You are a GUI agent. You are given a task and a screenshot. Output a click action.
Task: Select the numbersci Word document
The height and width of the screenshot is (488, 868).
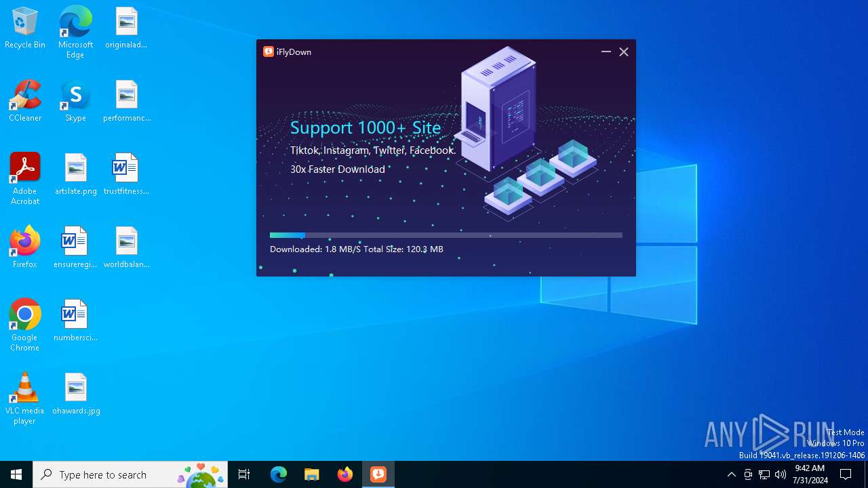(75, 321)
